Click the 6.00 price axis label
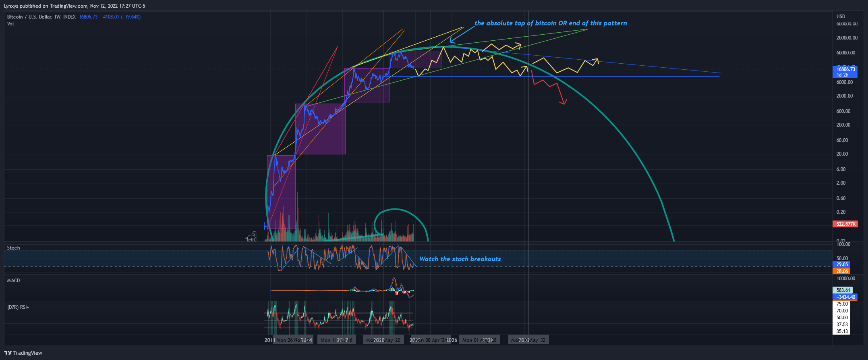Viewport: 868px width, 360px height. [841, 169]
